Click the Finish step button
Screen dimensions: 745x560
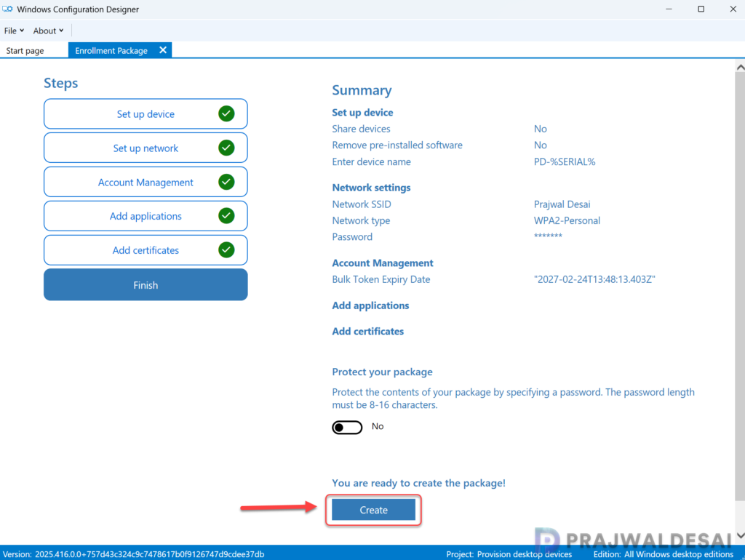click(146, 285)
